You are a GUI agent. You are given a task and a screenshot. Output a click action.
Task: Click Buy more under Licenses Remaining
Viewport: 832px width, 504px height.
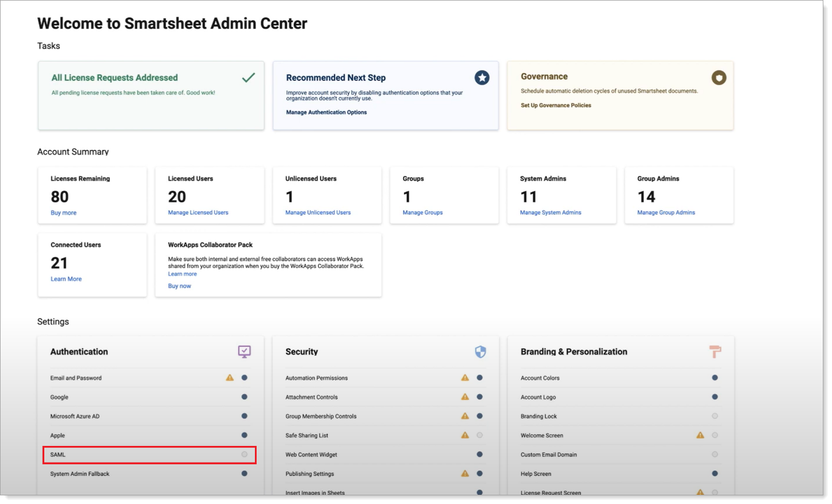[63, 213]
